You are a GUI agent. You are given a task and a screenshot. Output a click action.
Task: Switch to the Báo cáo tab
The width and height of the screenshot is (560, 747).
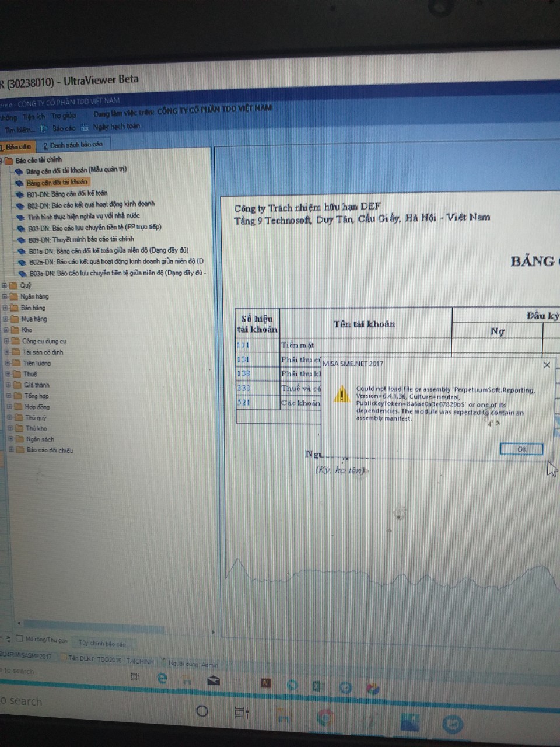[17, 146]
